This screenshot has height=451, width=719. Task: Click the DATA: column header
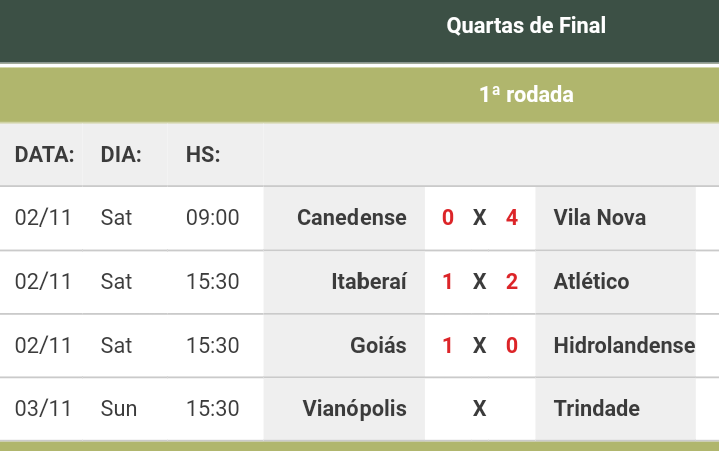click(44, 154)
